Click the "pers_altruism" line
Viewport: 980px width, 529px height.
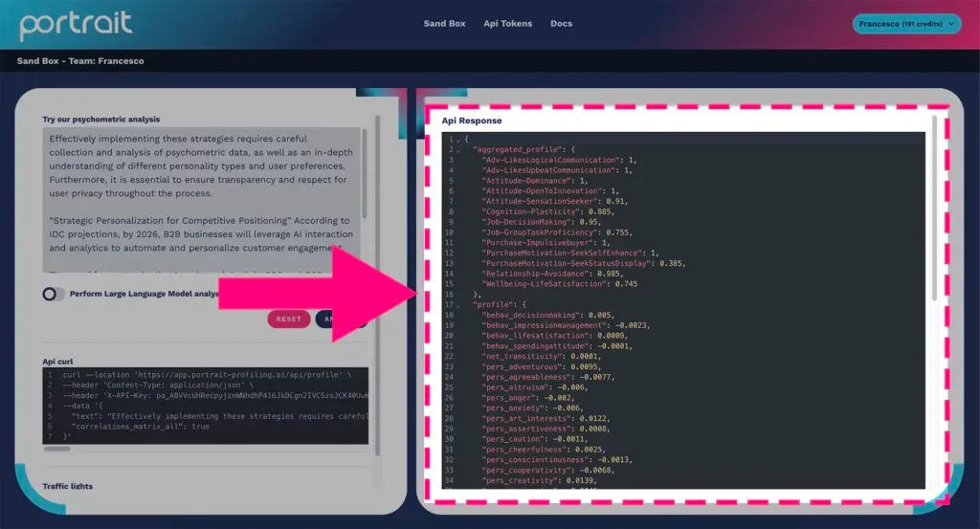click(534, 387)
